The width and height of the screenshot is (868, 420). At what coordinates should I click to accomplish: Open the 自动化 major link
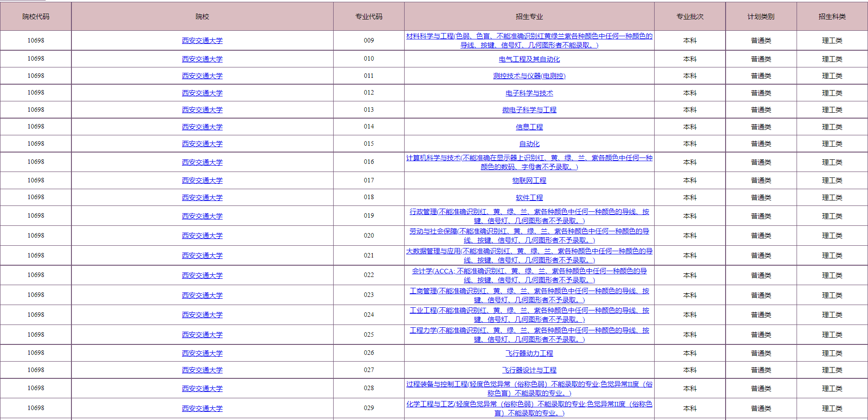click(x=529, y=144)
